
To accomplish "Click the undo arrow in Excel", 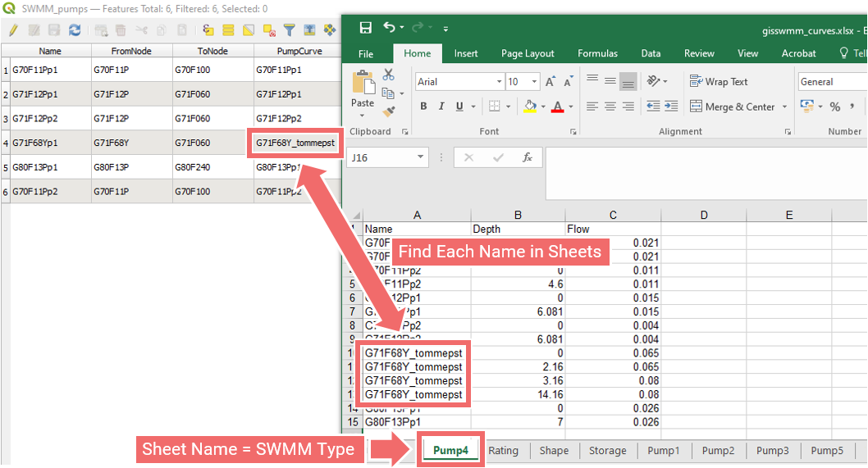I will (x=389, y=28).
